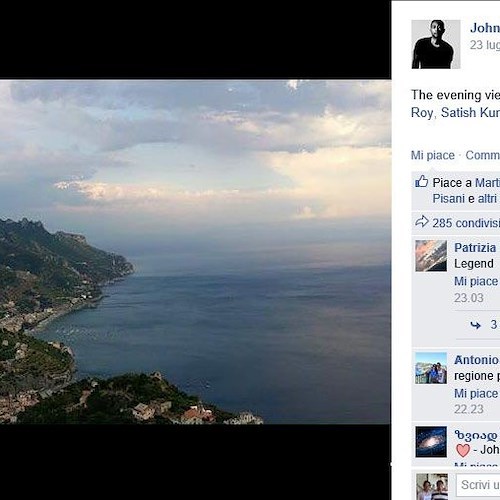Image resolution: width=500 pixels, height=500 pixels.
Task: Open Antonio's profile name link
Action: point(477,360)
